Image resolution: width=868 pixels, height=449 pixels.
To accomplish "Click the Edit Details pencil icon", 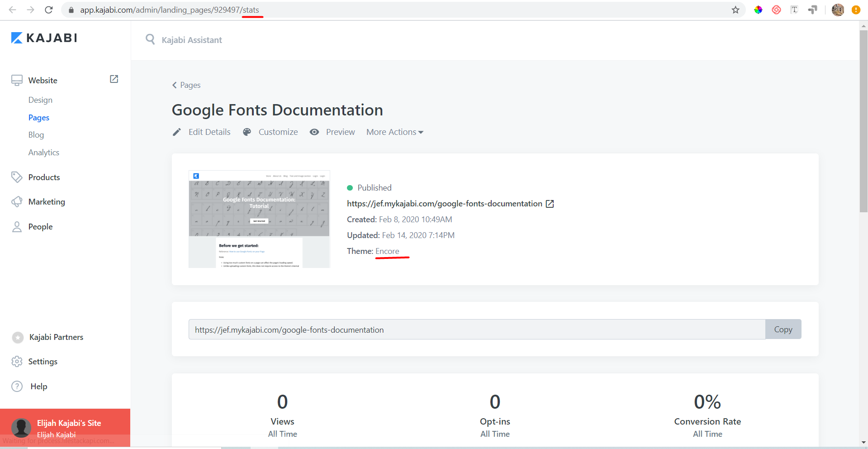I will coord(177,132).
